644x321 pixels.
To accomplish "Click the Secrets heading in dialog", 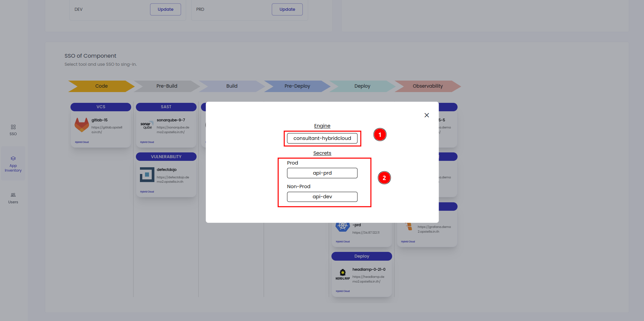I will (x=322, y=153).
